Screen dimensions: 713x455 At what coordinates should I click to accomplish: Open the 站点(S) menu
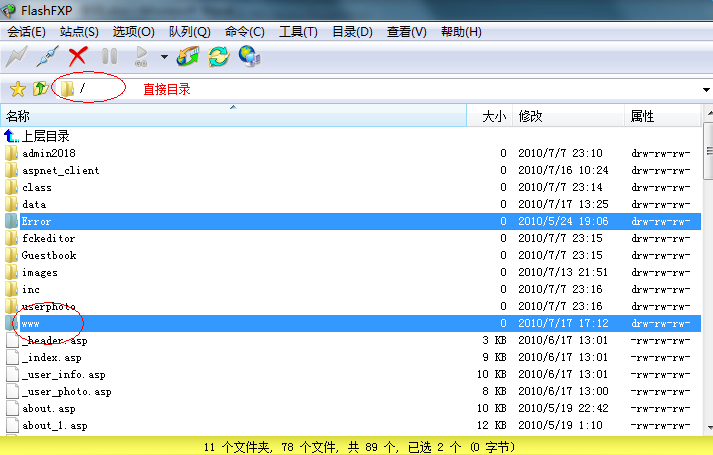(79, 32)
